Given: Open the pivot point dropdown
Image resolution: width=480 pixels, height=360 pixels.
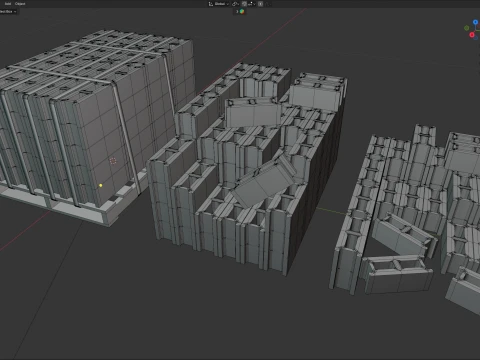Looking at the screenshot, I should tap(236, 4).
